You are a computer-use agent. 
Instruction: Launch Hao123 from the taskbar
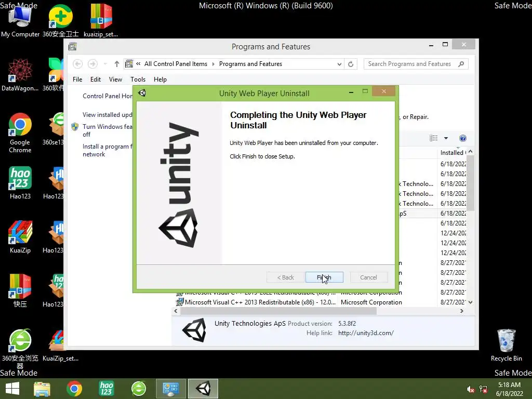[x=106, y=389]
